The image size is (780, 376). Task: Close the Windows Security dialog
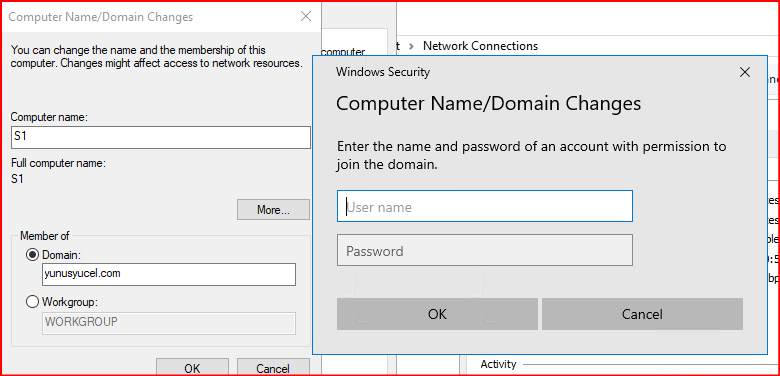coord(745,72)
